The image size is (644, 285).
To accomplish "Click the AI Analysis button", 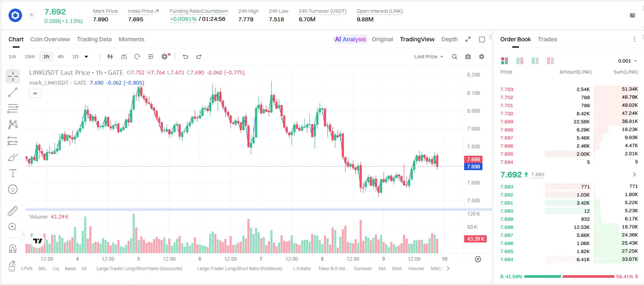I will coord(350,39).
